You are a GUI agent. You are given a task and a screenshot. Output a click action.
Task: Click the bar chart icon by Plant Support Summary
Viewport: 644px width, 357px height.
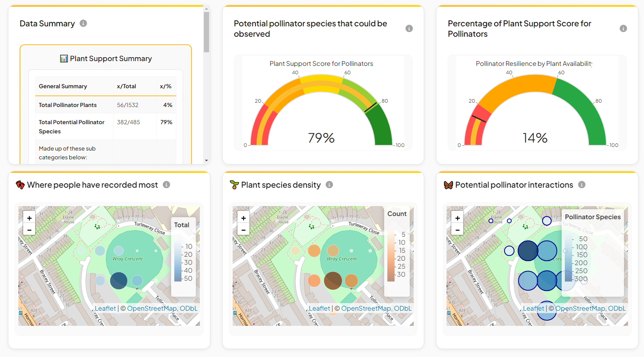[64, 59]
